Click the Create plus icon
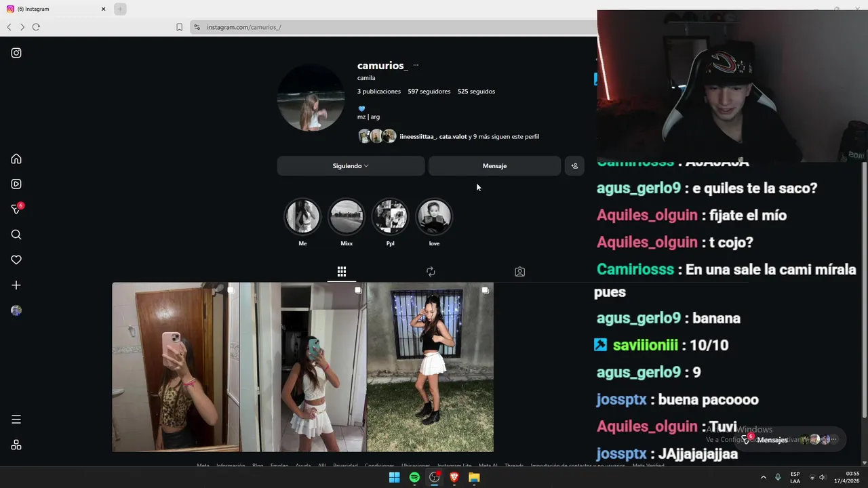The image size is (868, 488). coord(16,285)
